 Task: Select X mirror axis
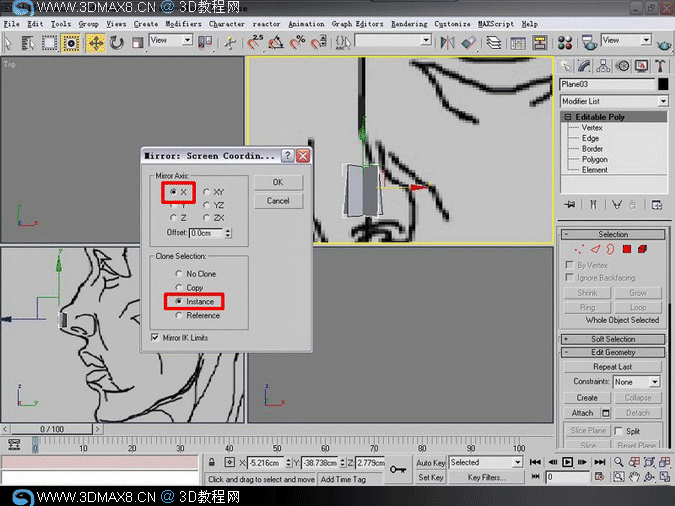pyautogui.click(x=173, y=192)
